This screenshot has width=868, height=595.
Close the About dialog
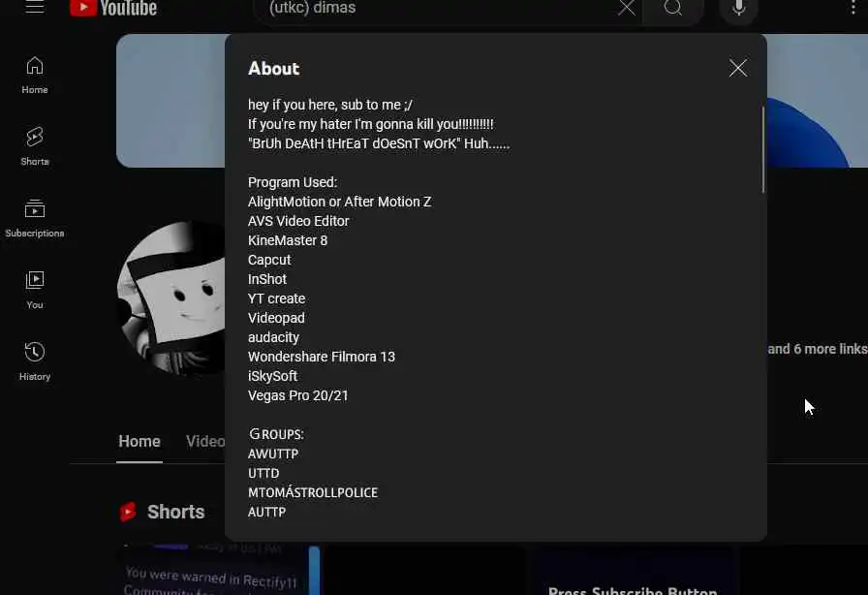pyautogui.click(x=738, y=68)
